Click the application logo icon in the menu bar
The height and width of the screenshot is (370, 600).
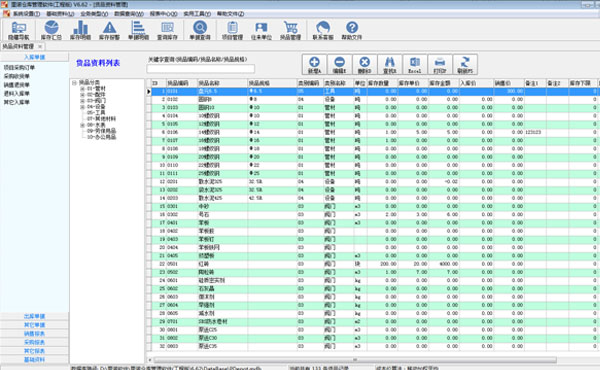tap(6, 14)
